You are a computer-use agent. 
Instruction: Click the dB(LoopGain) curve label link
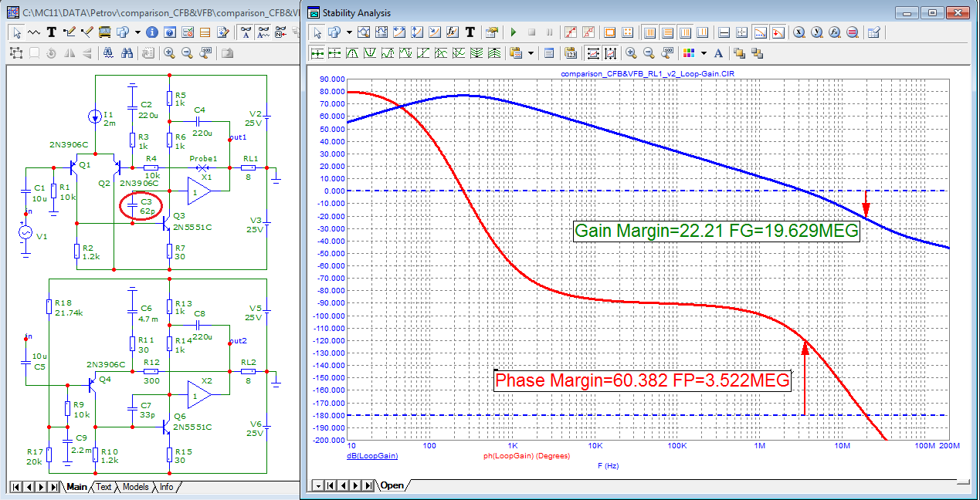point(373,456)
